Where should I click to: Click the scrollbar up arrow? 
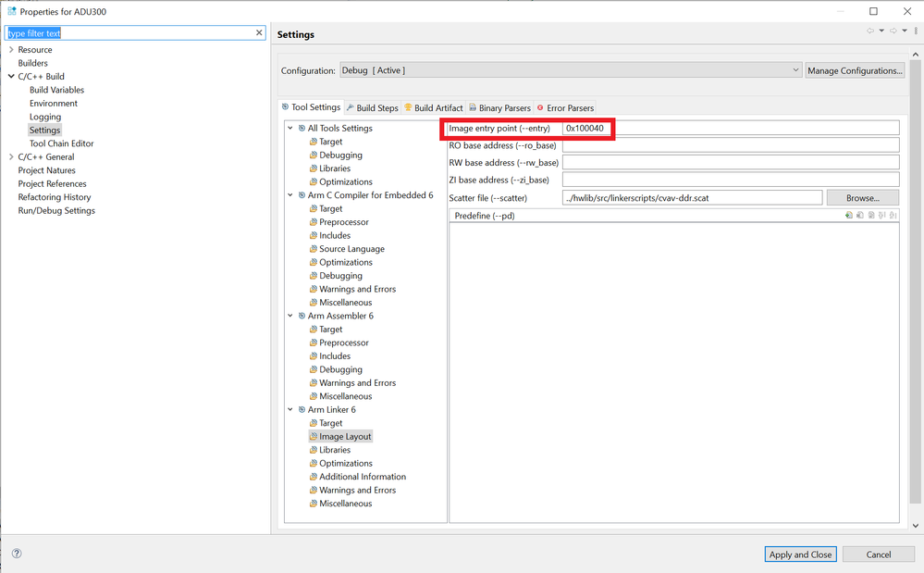click(915, 55)
